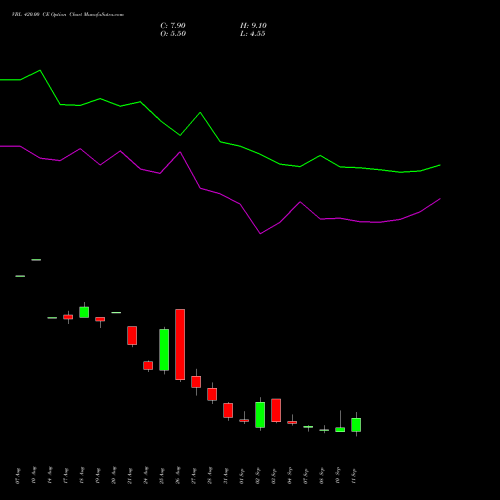The image size is (500, 500).
Task: Select the green dash marker on 10 Aug
Action: (x=36, y=260)
